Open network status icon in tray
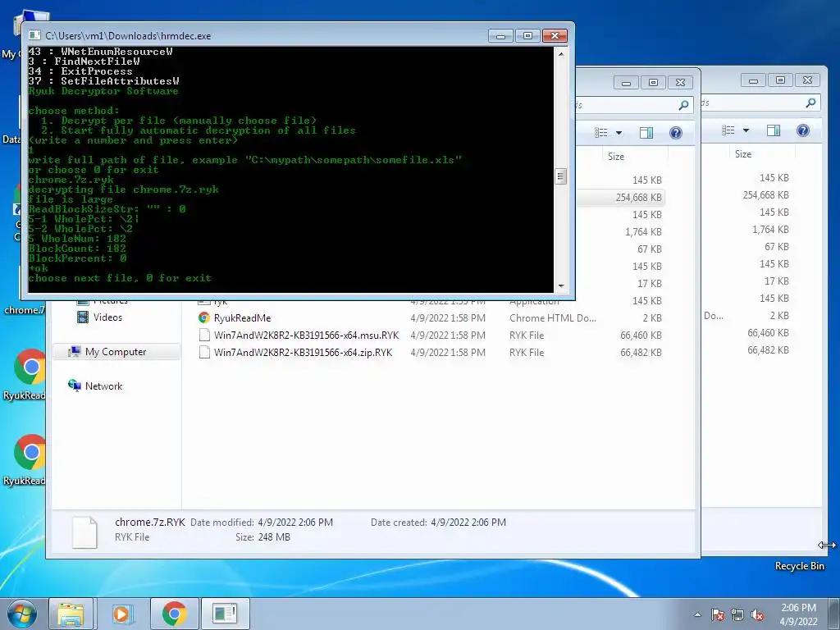This screenshot has width=840, height=630. (737, 615)
